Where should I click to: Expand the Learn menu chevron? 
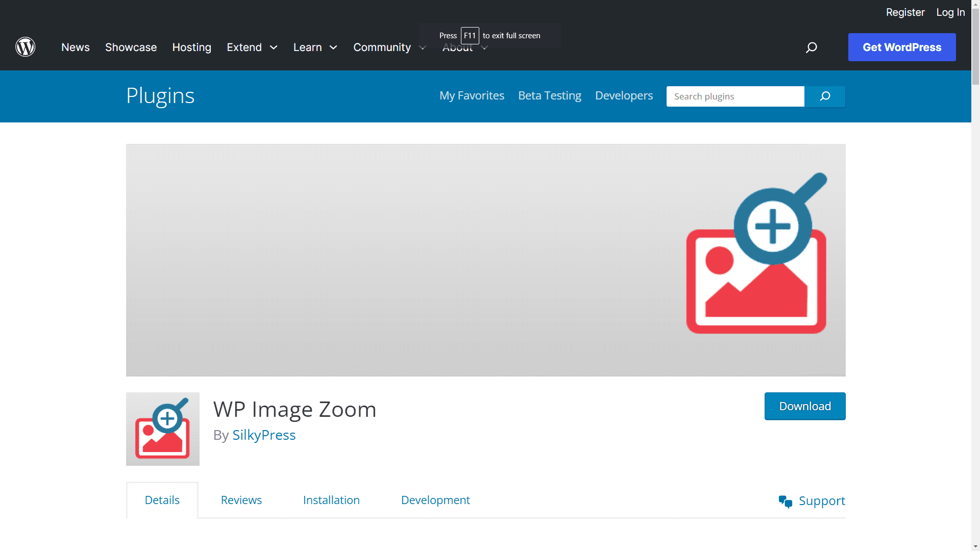(333, 47)
